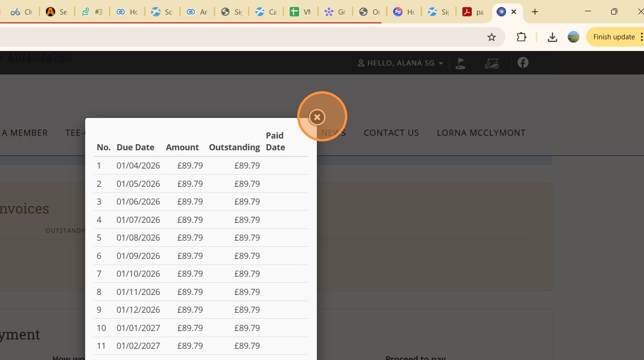Click the Finish update button
The width and height of the screenshot is (644, 360).
pyautogui.click(x=614, y=37)
